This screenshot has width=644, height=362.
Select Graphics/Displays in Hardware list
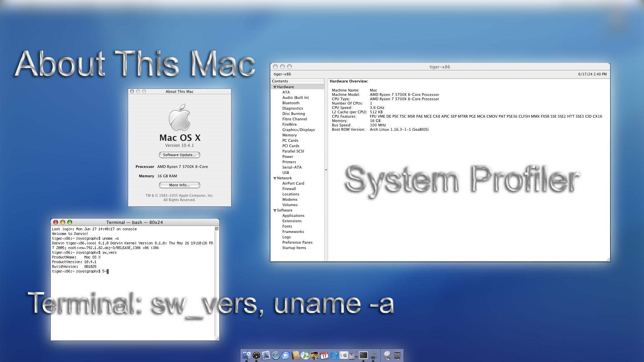pos(298,130)
